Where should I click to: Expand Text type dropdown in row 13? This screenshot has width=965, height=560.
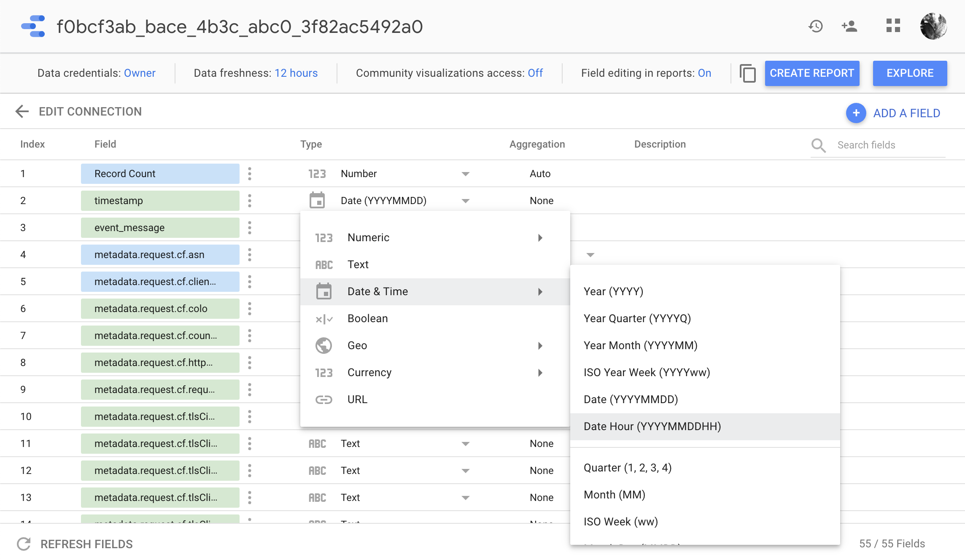pos(466,498)
